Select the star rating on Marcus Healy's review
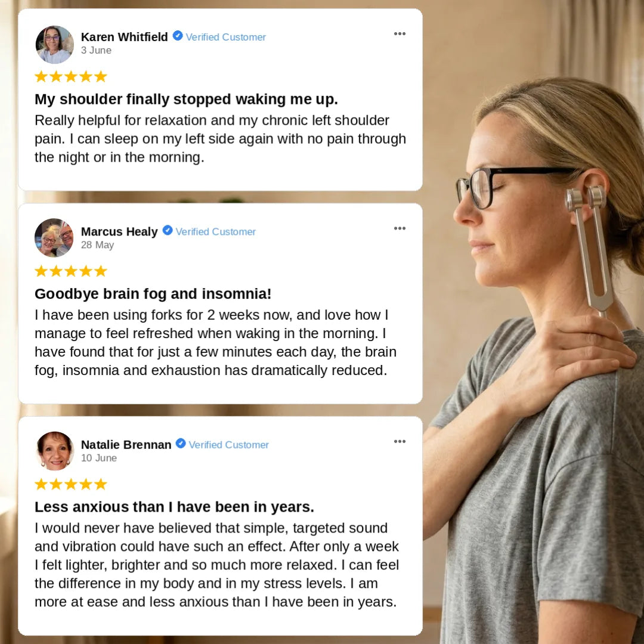 (x=70, y=271)
